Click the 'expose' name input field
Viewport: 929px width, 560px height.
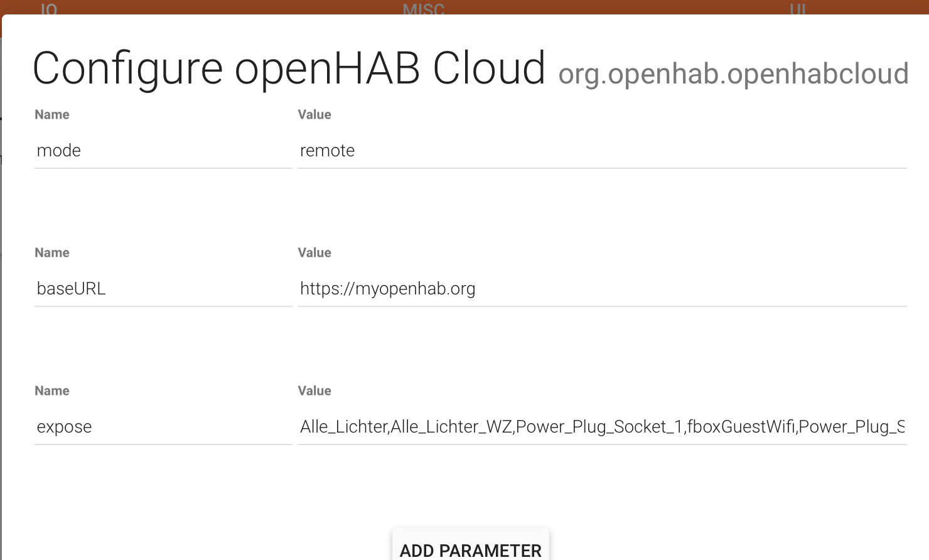pos(163,427)
